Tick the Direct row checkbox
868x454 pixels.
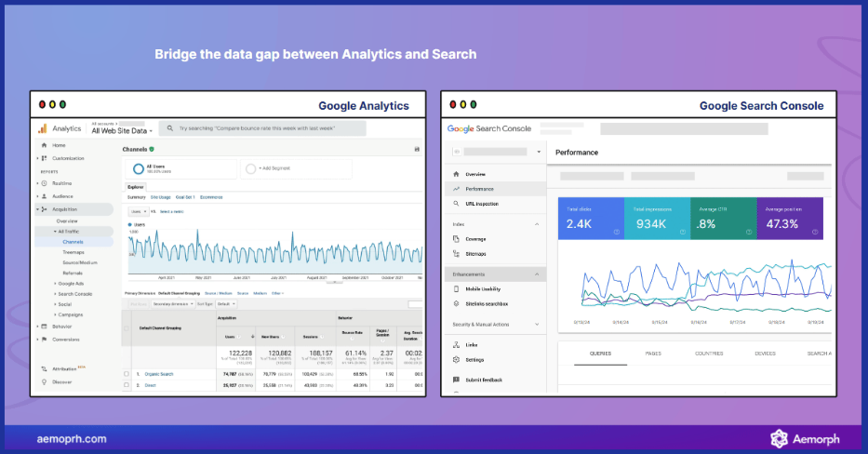tap(127, 385)
